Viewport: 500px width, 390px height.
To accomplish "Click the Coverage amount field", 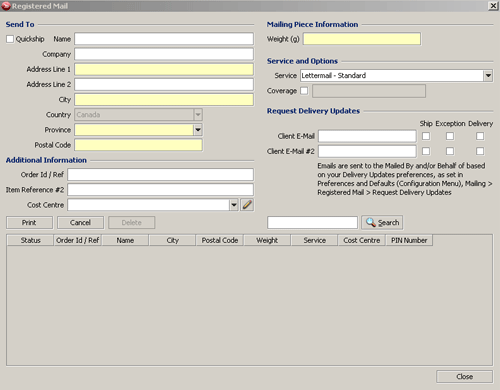I will click(x=369, y=91).
